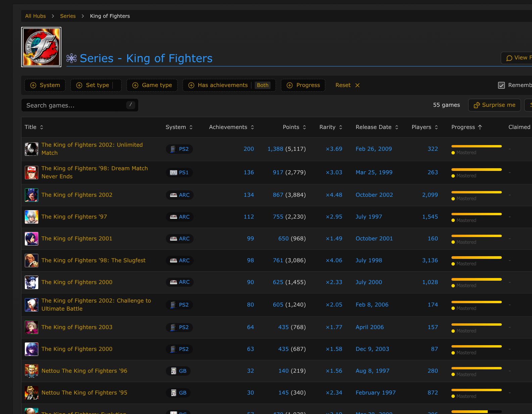Viewport: 532px width, 414px height.
Task: Click the plus icon on the Game type filter
Action: coord(135,85)
